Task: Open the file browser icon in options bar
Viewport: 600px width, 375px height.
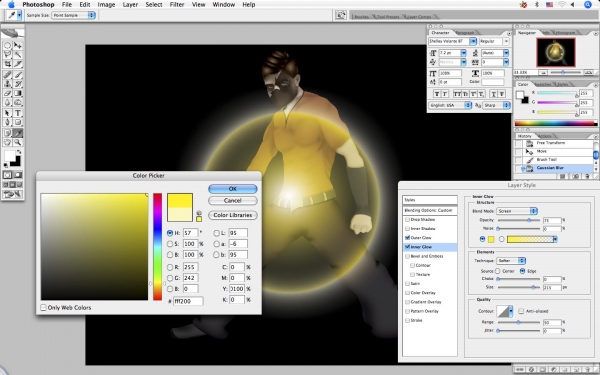Action: pyautogui.click(x=341, y=15)
